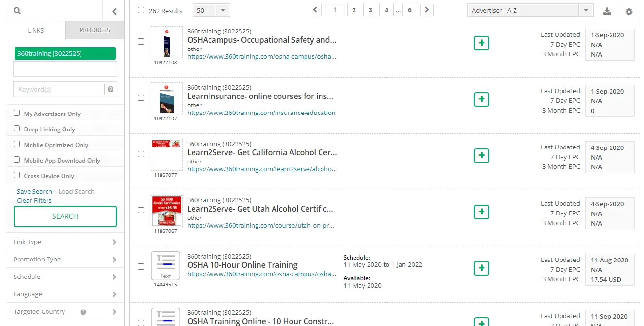Switch to the Products tab

point(95,30)
